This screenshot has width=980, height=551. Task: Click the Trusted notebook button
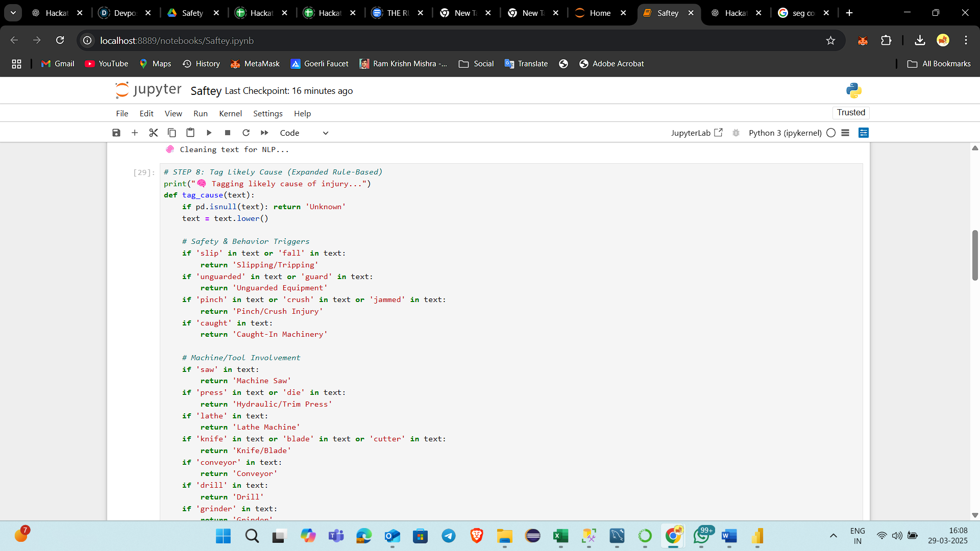click(851, 112)
